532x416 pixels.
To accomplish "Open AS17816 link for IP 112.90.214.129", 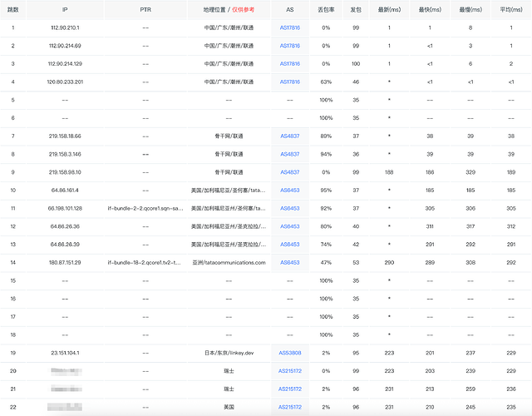I will pyautogui.click(x=290, y=64).
